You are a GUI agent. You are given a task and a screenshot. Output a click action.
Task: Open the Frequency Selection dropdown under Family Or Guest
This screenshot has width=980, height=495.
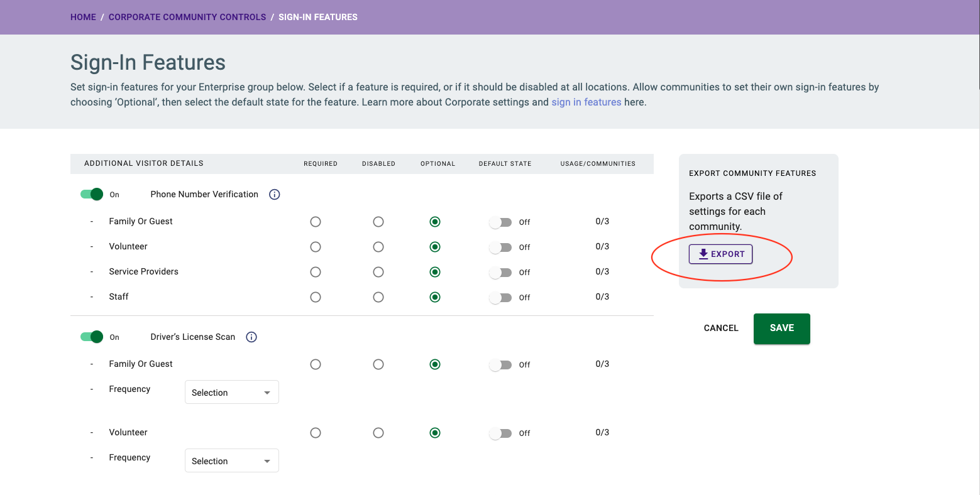point(231,392)
